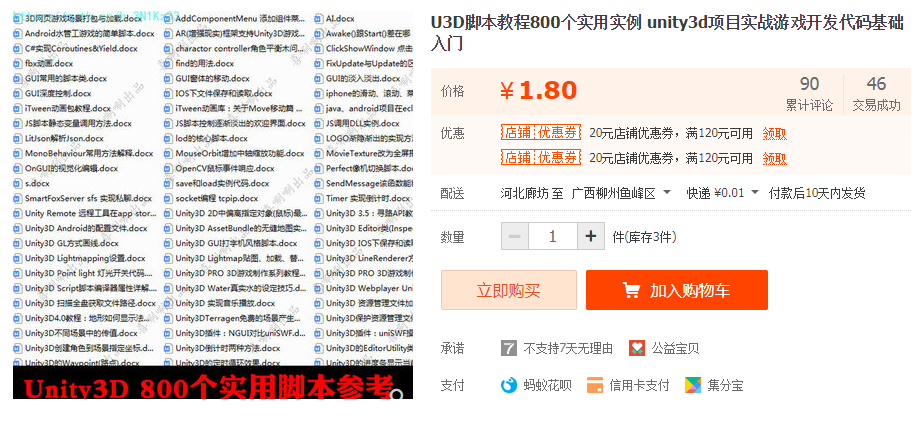Claim the second 20元店铺优惠券 via 领取

(775, 159)
